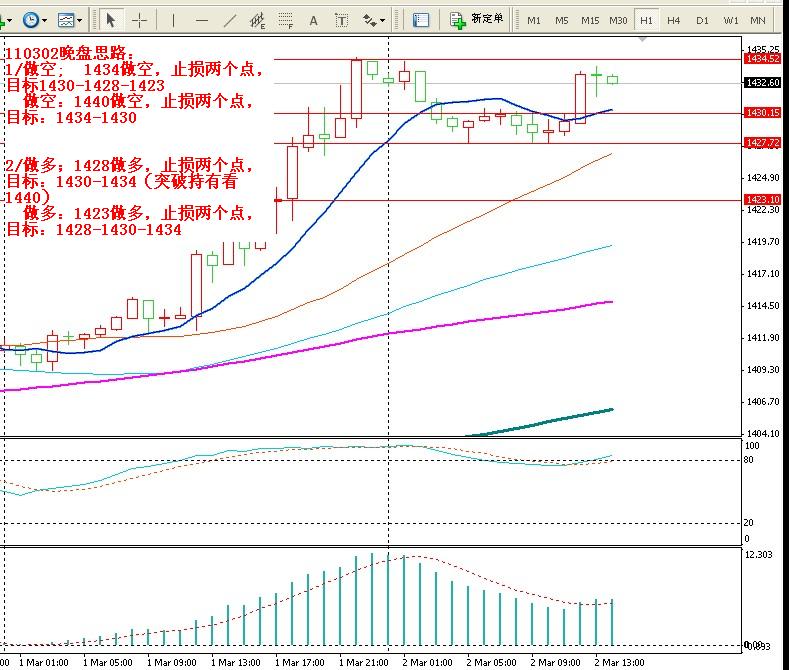The height and width of the screenshot is (670, 789).
Task: Select the vertical line drawing tool
Action: (173, 19)
